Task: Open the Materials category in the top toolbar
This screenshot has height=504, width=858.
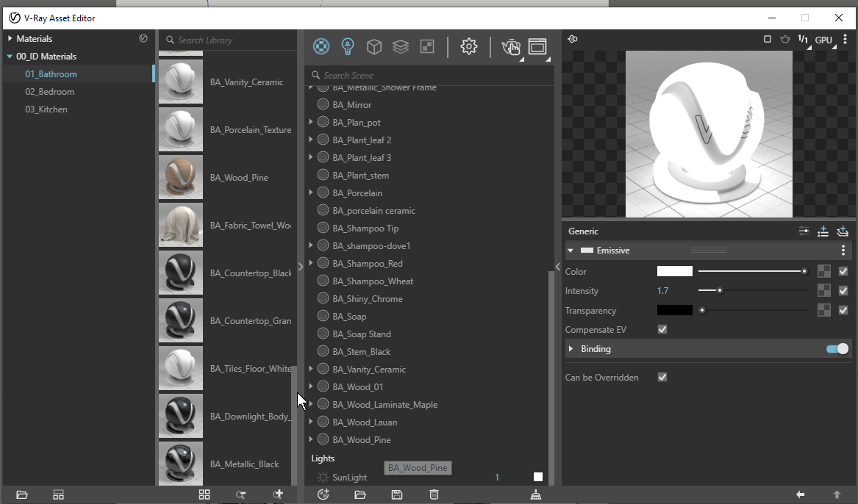Action: pyautogui.click(x=321, y=46)
